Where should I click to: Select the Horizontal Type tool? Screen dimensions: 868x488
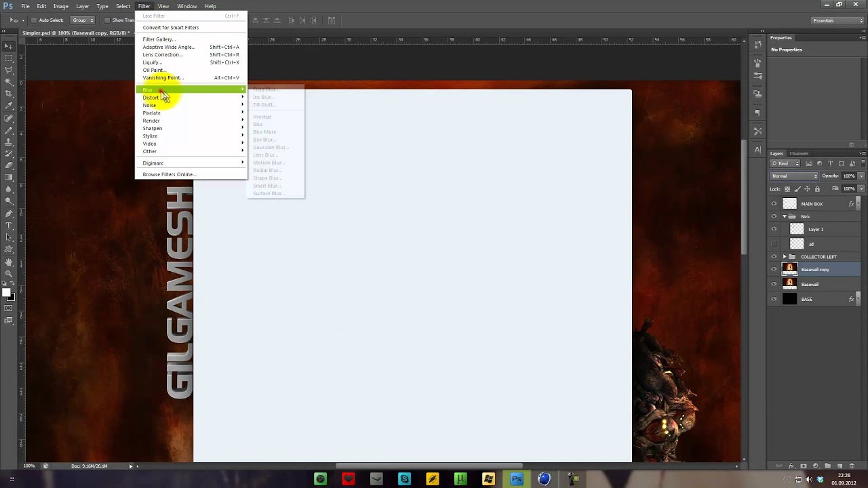(x=9, y=226)
